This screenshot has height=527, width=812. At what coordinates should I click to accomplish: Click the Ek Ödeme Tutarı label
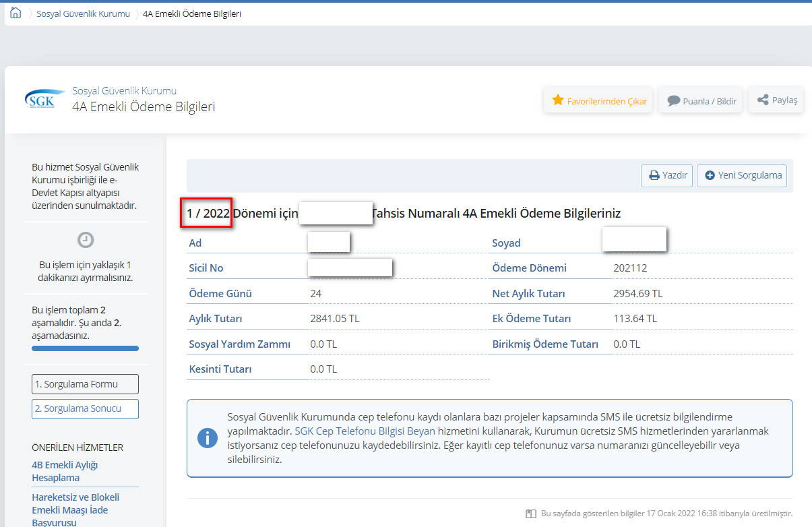[532, 319]
